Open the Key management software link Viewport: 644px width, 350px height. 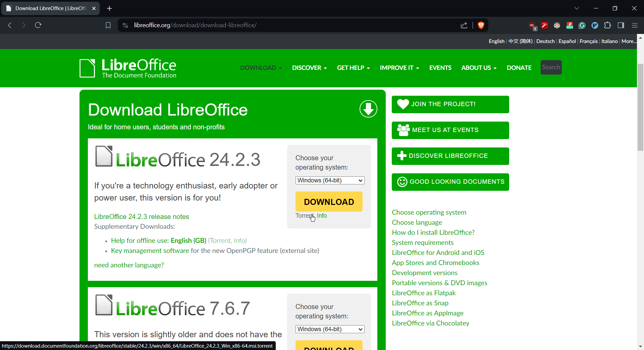coord(150,251)
